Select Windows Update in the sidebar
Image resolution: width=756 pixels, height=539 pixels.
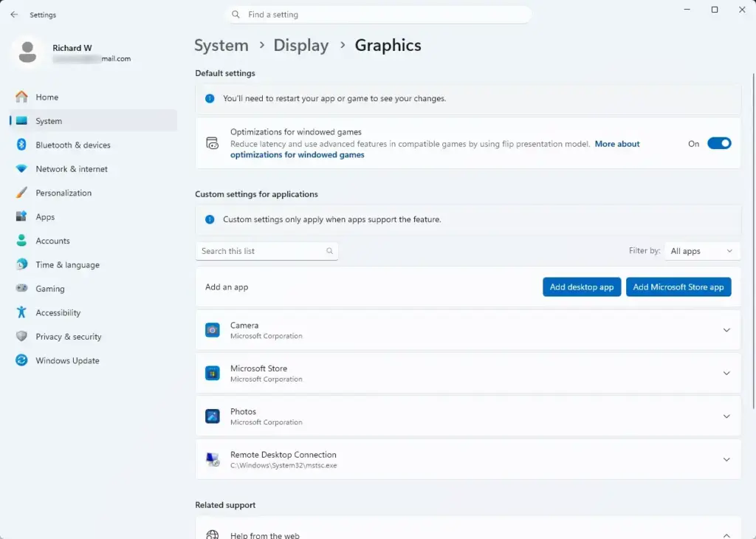click(x=94, y=360)
